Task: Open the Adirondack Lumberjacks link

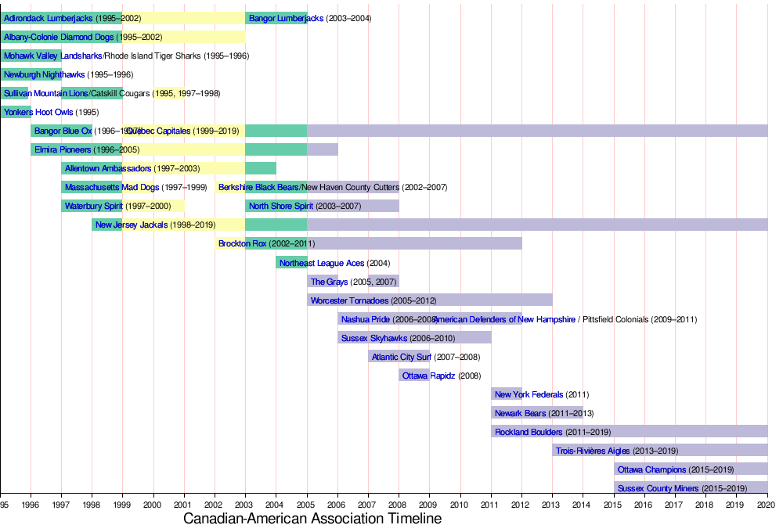Action: (x=48, y=18)
